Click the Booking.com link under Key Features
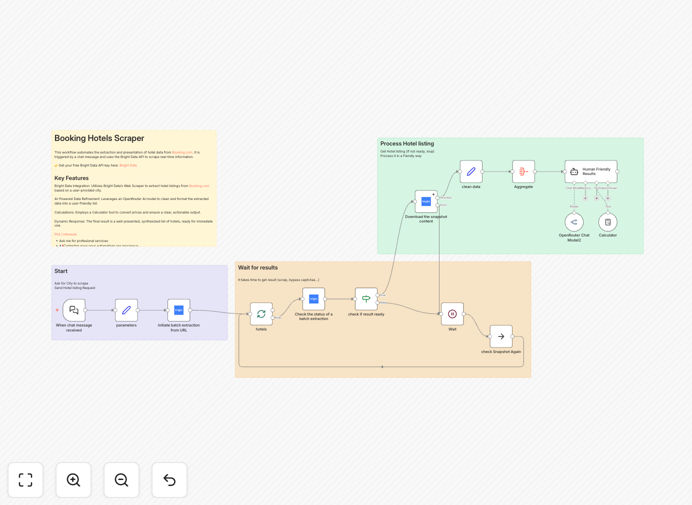 tap(199, 186)
